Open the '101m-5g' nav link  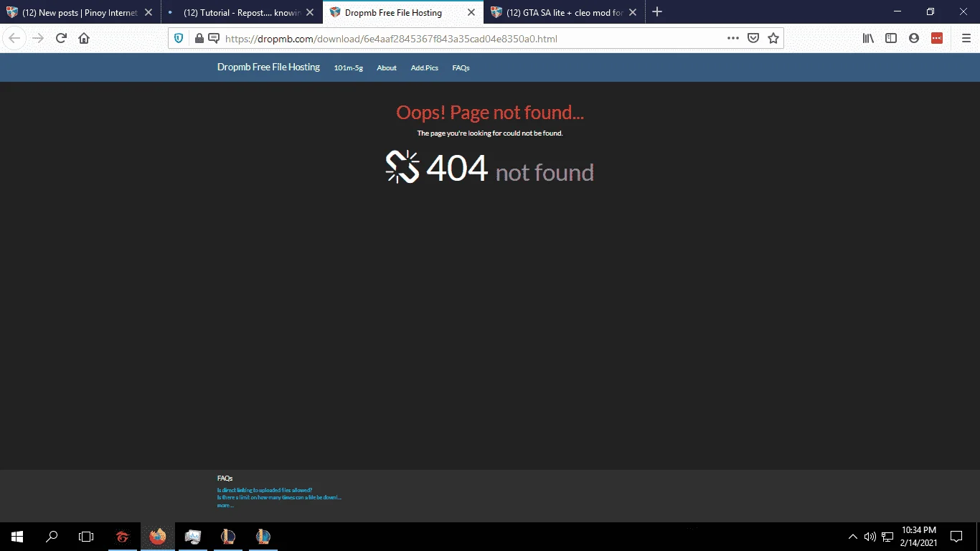point(348,67)
